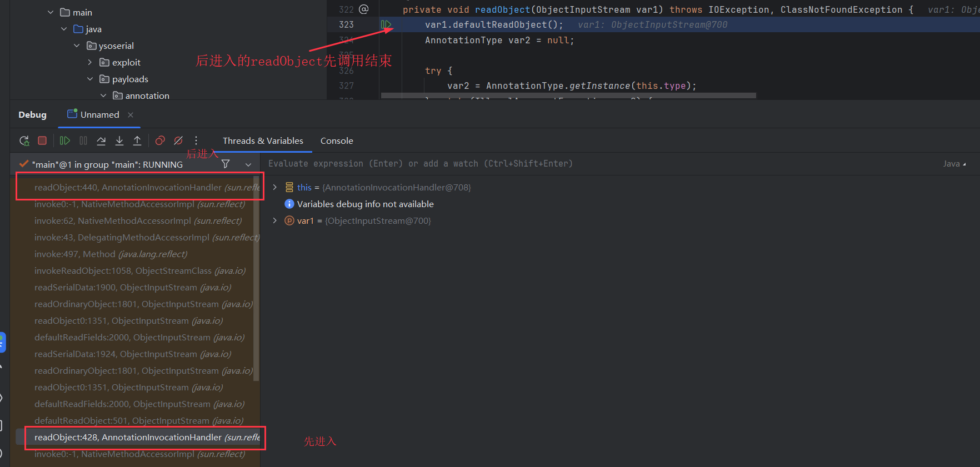This screenshot has height=467, width=980.
Task: Expand the exploit package
Action: 90,62
